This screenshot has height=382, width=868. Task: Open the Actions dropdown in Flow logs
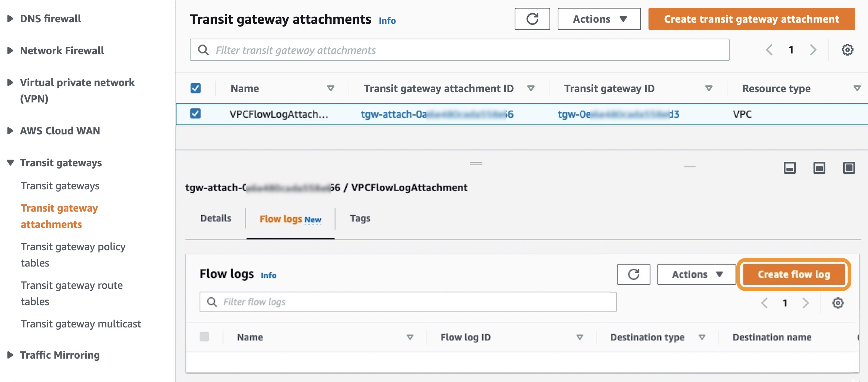[x=696, y=274]
